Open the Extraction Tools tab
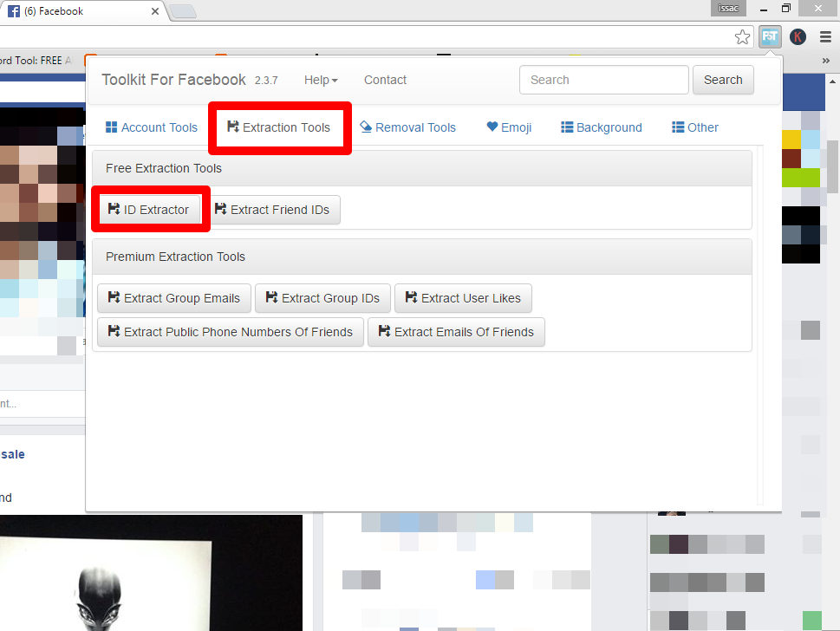840x631 pixels. pos(279,127)
